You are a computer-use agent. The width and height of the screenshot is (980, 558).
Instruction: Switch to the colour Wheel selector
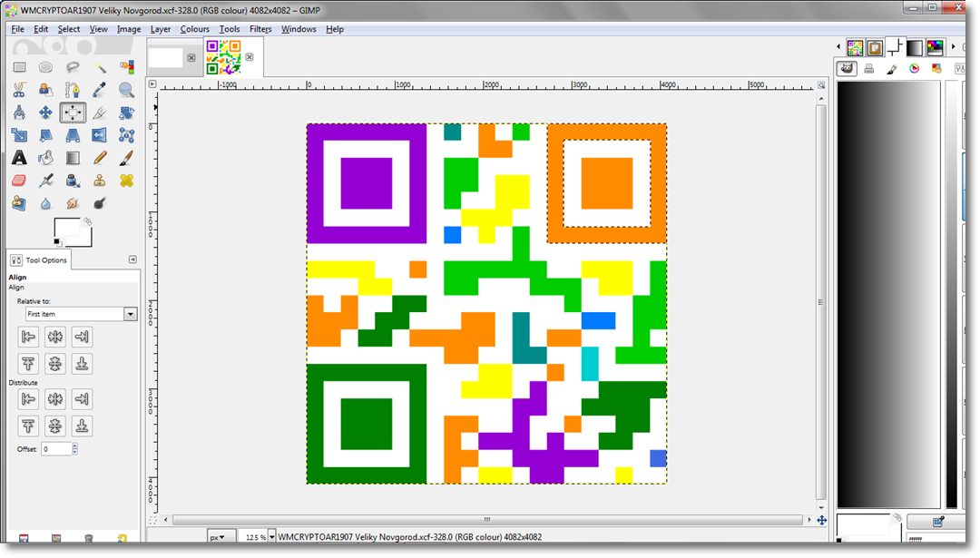[x=915, y=69]
